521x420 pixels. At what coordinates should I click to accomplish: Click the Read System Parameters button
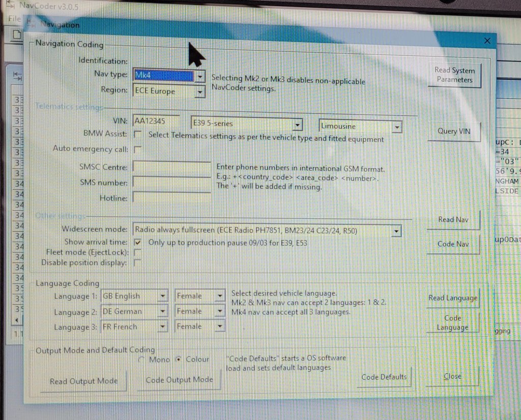click(454, 75)
